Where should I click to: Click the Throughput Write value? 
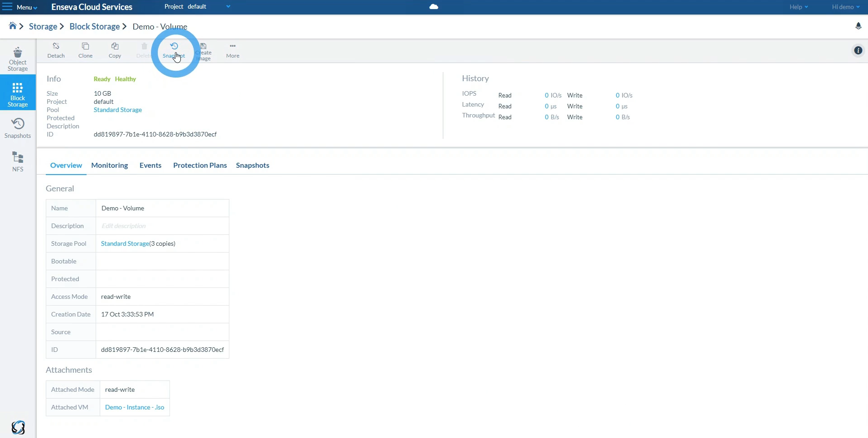(623, 117)
